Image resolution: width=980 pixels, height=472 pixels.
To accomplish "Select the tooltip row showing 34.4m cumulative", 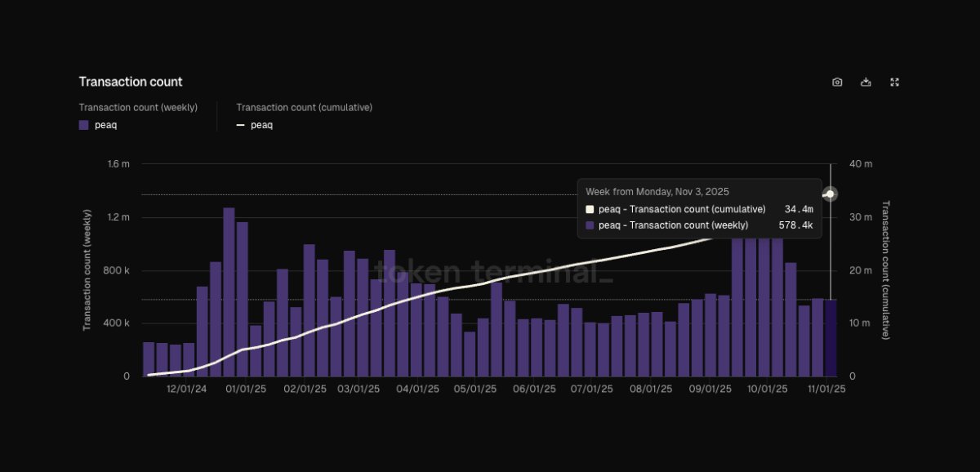I will click(698, 209).
